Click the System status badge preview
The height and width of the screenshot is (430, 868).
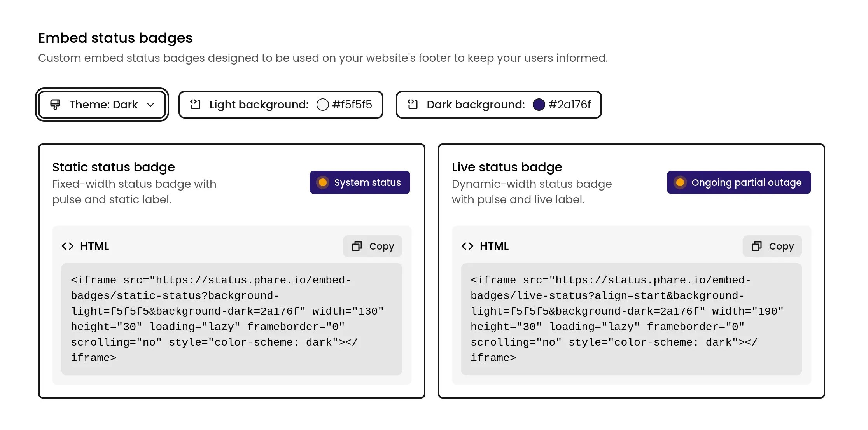[360, 182]
